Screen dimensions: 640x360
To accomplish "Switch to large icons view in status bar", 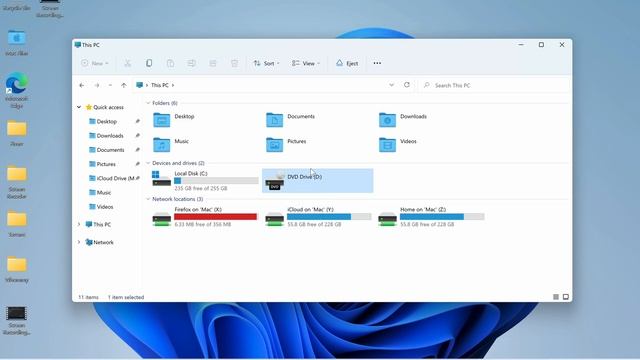I will [566, 297].
